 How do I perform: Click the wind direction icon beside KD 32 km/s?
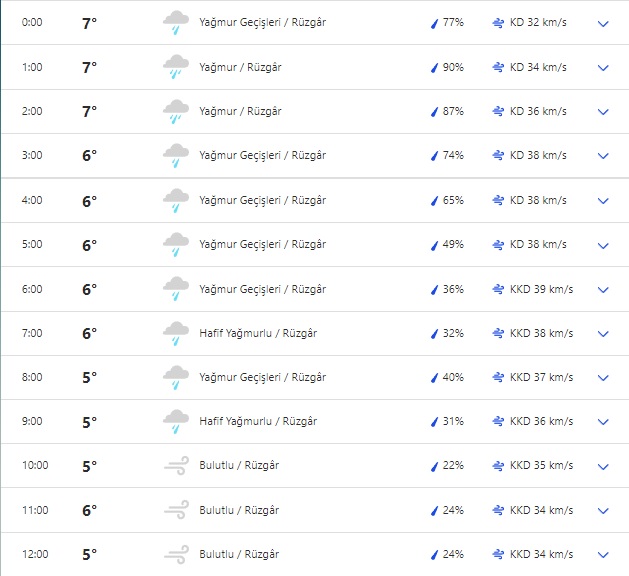(498, 24)
